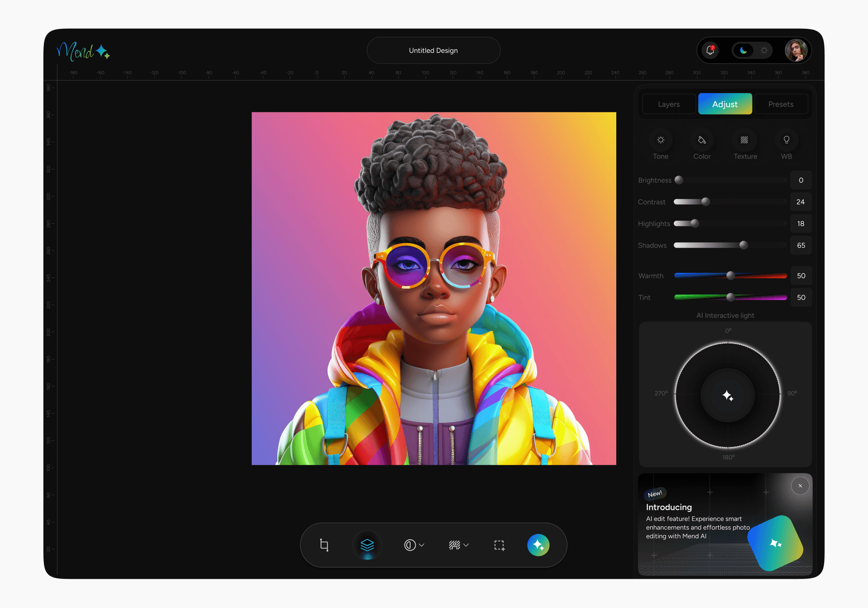Click the Untitled Design title field
This screenshot has width=868, height=608.
click(433, 50)
